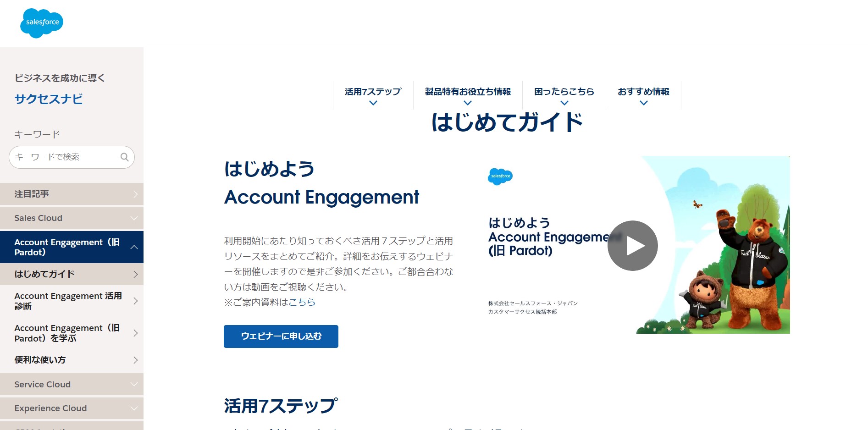Collapse the Account Engagement (旧 Pardot) section
The image size is (868, 430).
(x=72, y=247)
